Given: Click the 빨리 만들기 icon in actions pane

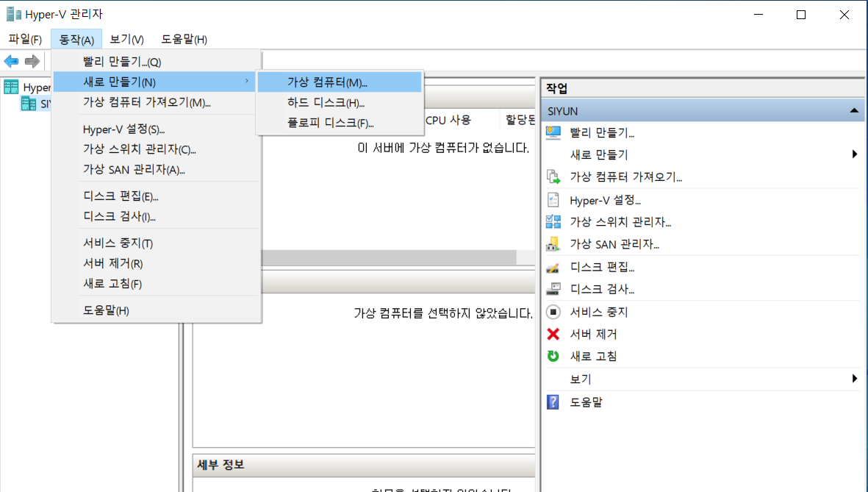Looking at the screenshot, I should [553, 133].
